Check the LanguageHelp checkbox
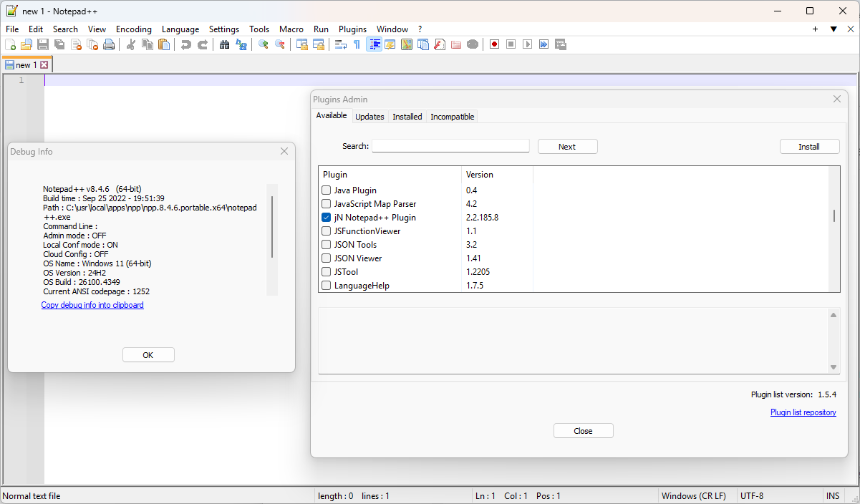Screen dimensions: 860x504 tap(327, 286)
